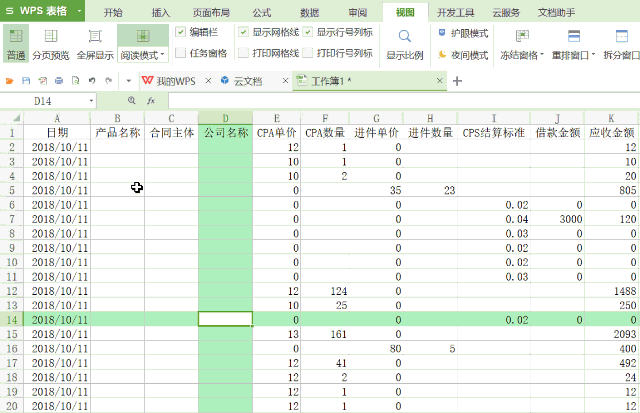Click the redo arrow icon

coord(108,81)
